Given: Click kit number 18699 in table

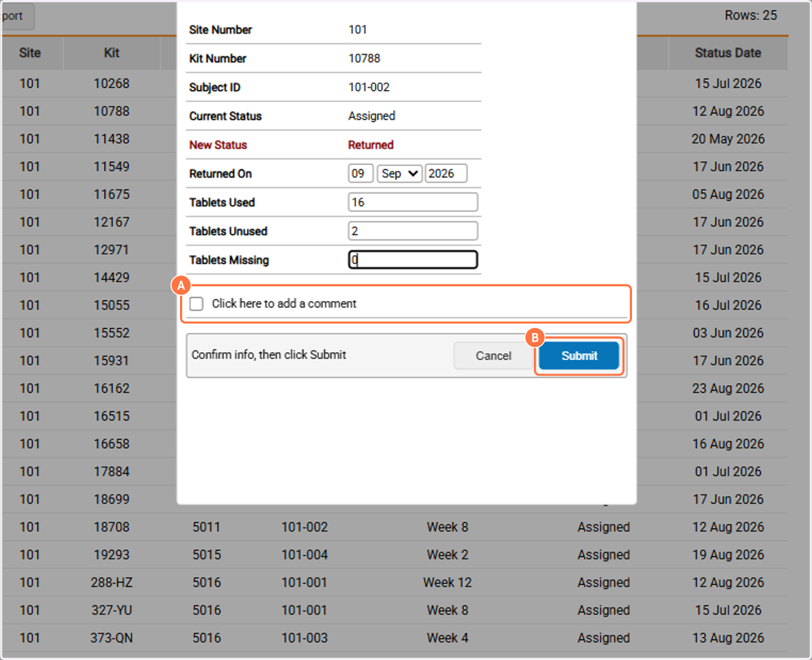Looking at the screenshot, I should [112, 499].
